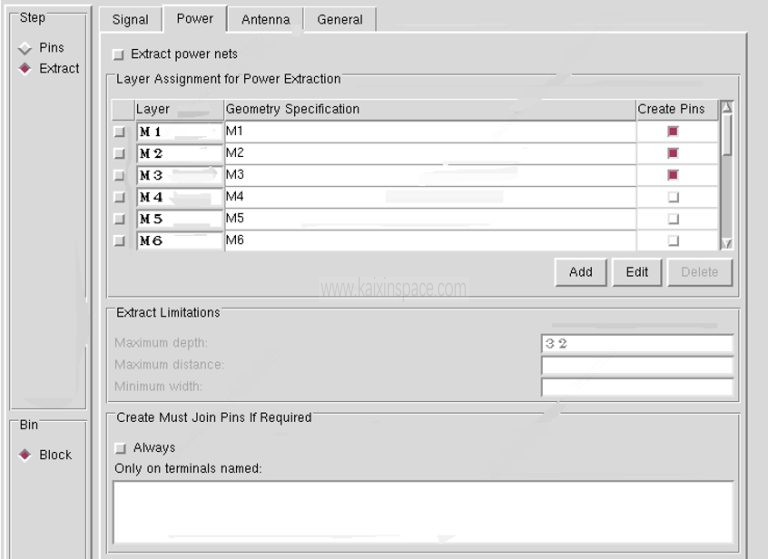Select the Block bin radio button
The image size is (768, 559).
pos(25,455)
